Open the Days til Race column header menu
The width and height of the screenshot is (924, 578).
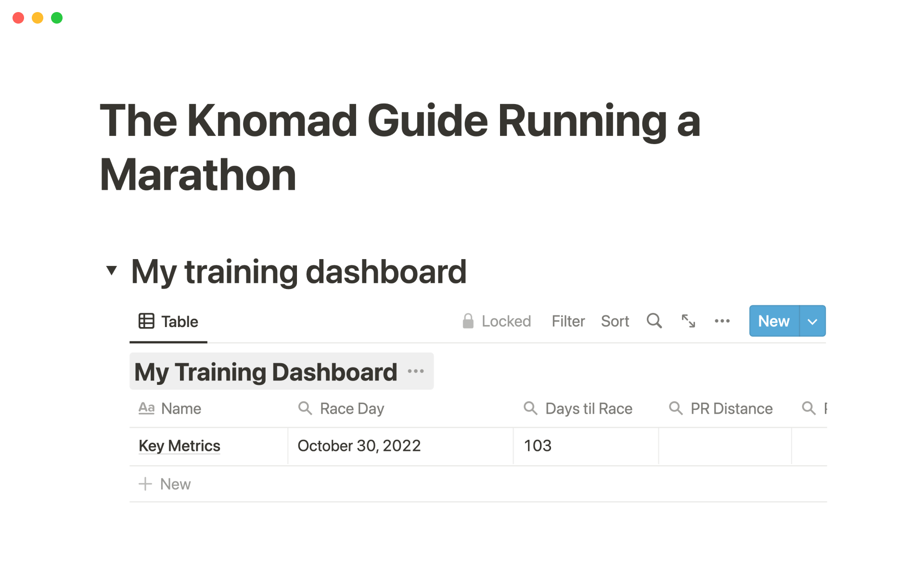point(588,408)
